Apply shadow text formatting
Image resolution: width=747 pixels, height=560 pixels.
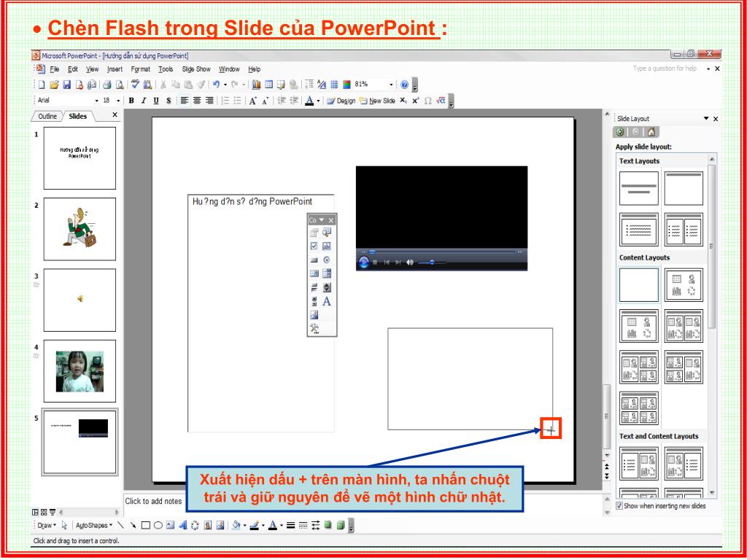click(169, 101)
